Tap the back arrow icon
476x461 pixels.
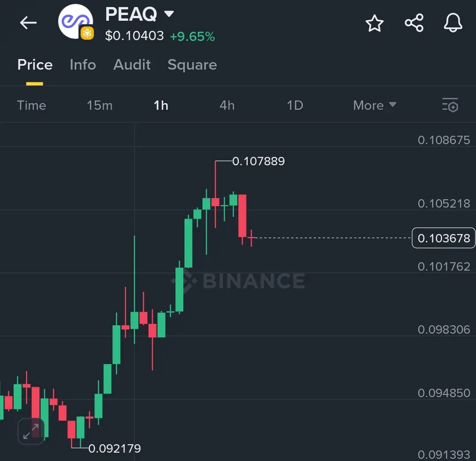coord(28,23)
